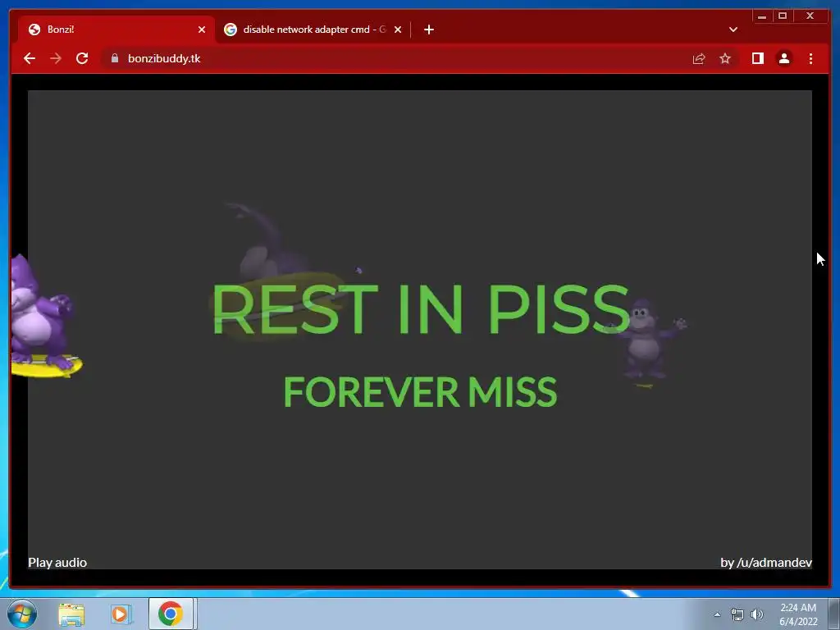Click the Show desktop button
Screen dimensions: 840x630
834,614
